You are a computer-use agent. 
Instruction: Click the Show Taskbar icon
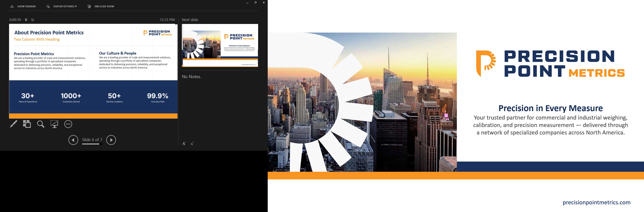point(12,6)
